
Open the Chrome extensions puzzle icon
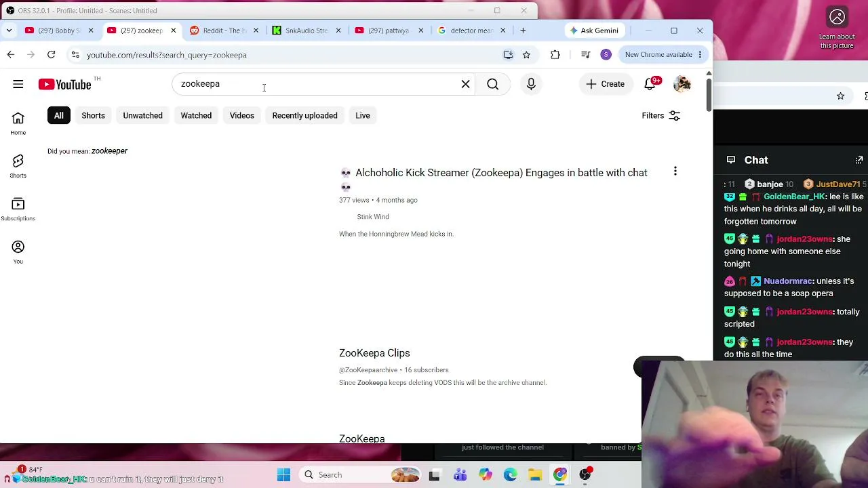pos(555,55)
